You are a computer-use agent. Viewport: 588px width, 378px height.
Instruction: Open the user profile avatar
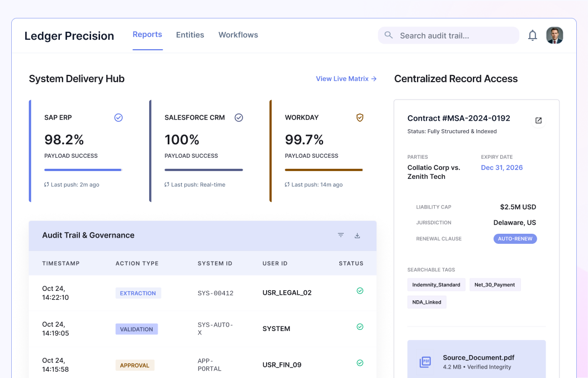(x=554, y=35)
